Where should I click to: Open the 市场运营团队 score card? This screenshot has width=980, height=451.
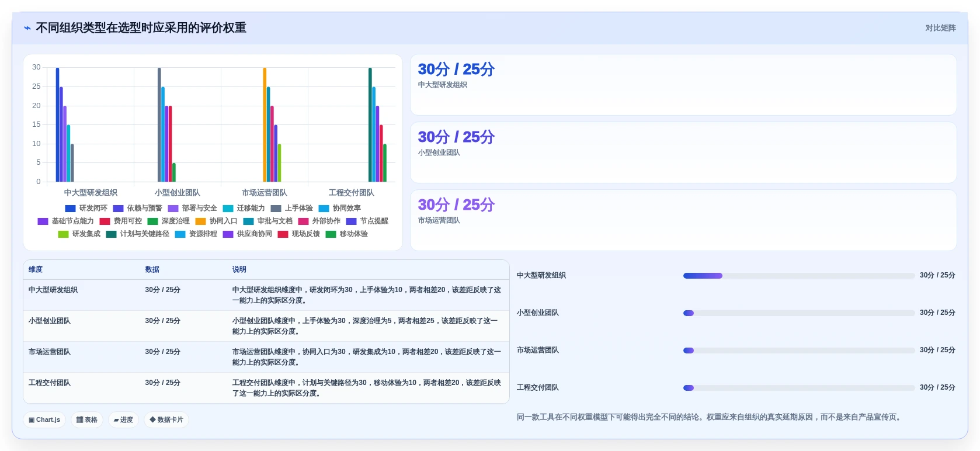pos(683,220)
